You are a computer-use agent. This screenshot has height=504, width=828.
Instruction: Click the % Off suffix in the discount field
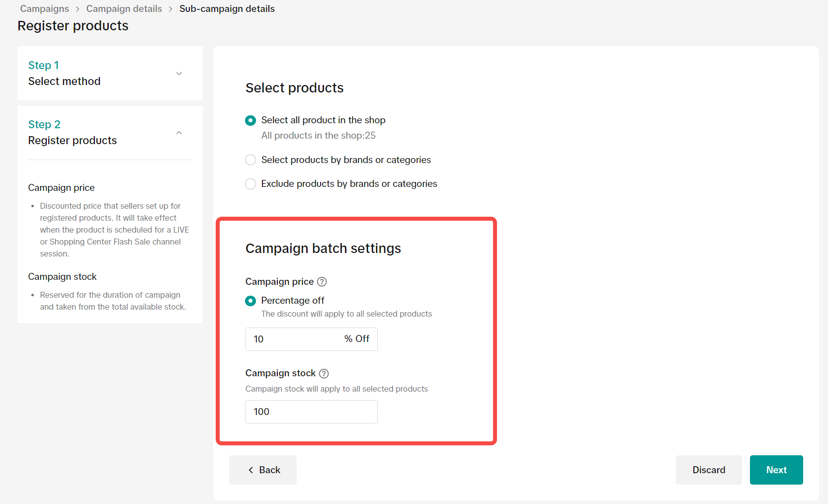point(357,339)
